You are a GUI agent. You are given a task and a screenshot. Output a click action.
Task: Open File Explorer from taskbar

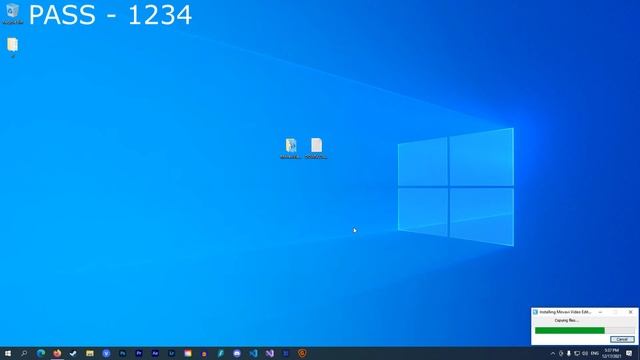click(x=90, y=353)
